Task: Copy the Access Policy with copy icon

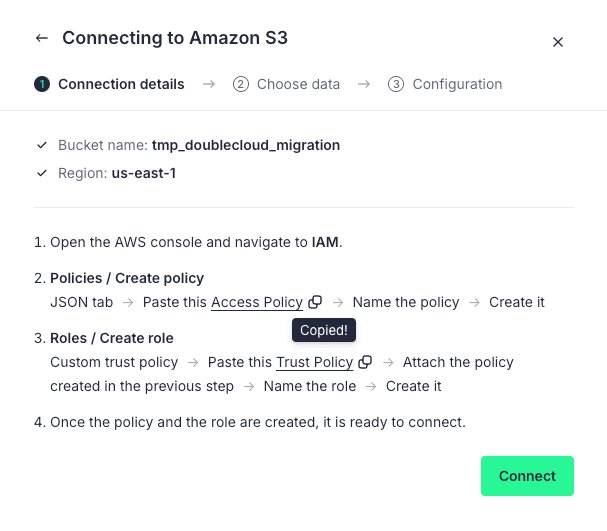Action: pos(315,302)
